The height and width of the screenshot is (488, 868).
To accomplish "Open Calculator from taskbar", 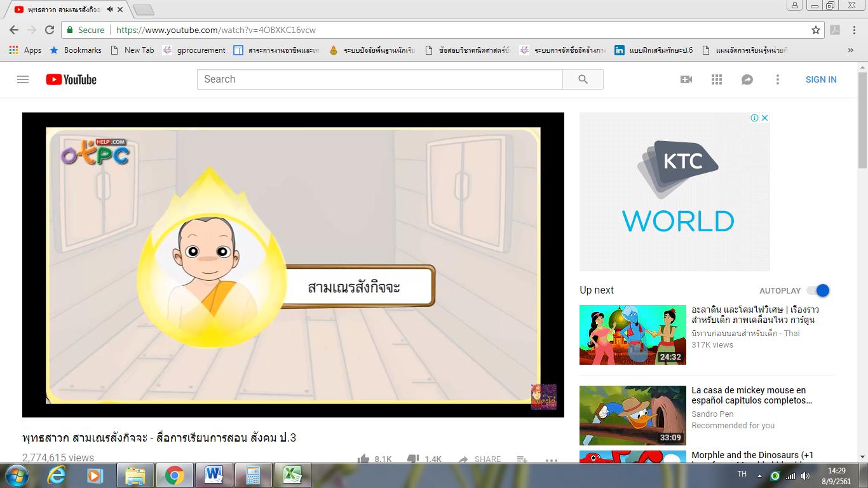I will click(253, 475).
